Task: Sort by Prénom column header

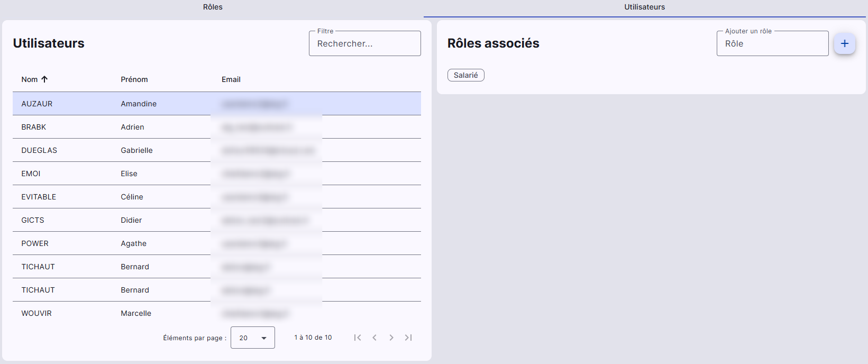Action: (134, 79)
